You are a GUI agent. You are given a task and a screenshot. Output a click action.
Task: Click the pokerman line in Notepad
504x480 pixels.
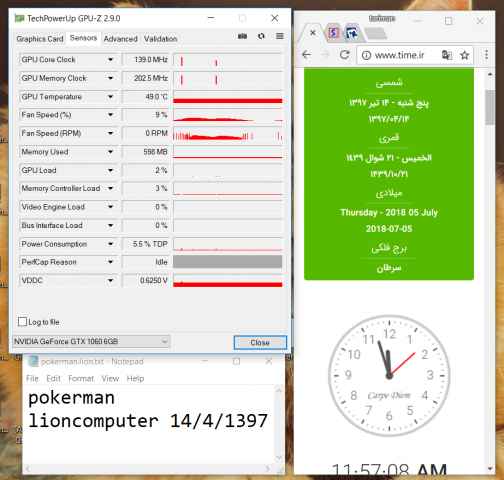pos(71,398)
